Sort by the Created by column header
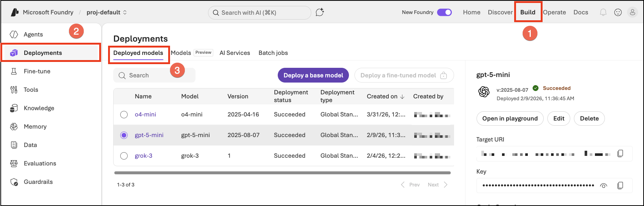The image size is (644, 206). tap(428, 96)
